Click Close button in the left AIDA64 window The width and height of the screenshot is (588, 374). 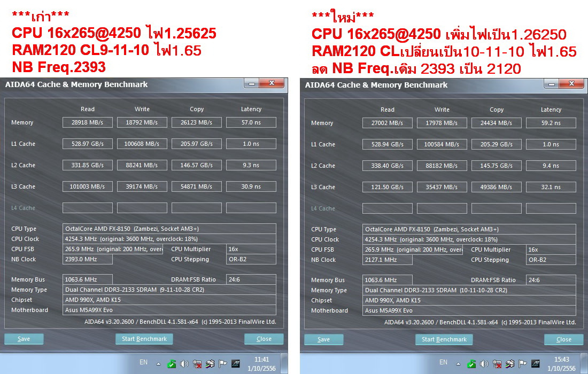click(264, 339)
